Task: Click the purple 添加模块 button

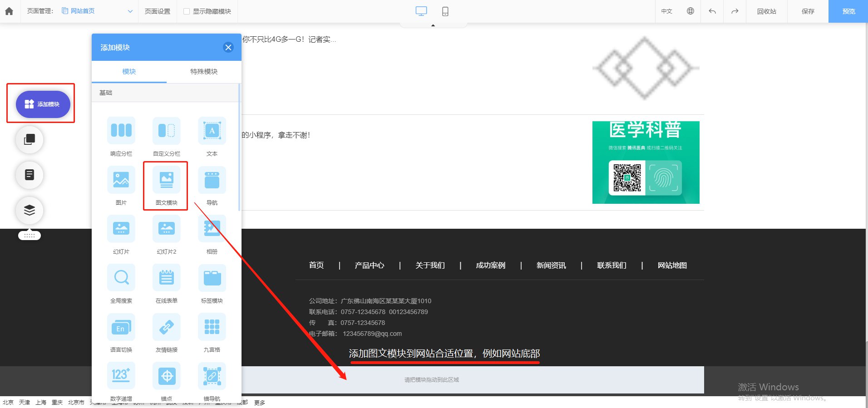Action: (x=43, y=104)
